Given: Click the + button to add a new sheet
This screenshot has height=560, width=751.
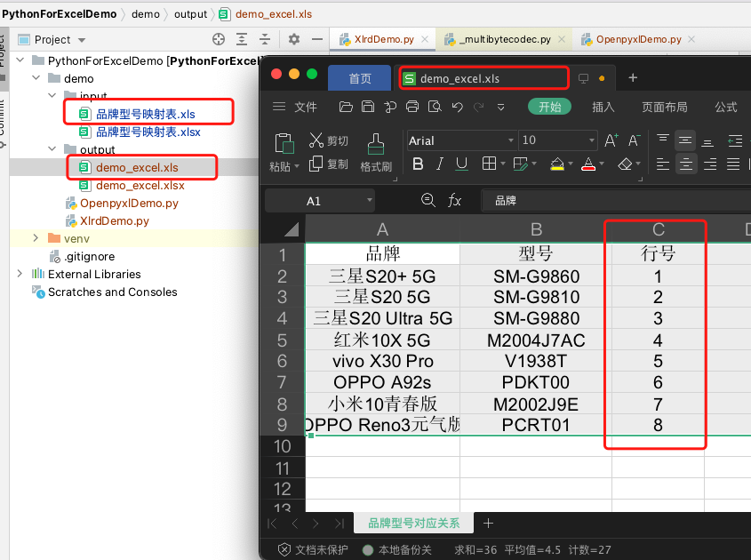Looking at the screenshot, I should (486, 524).
